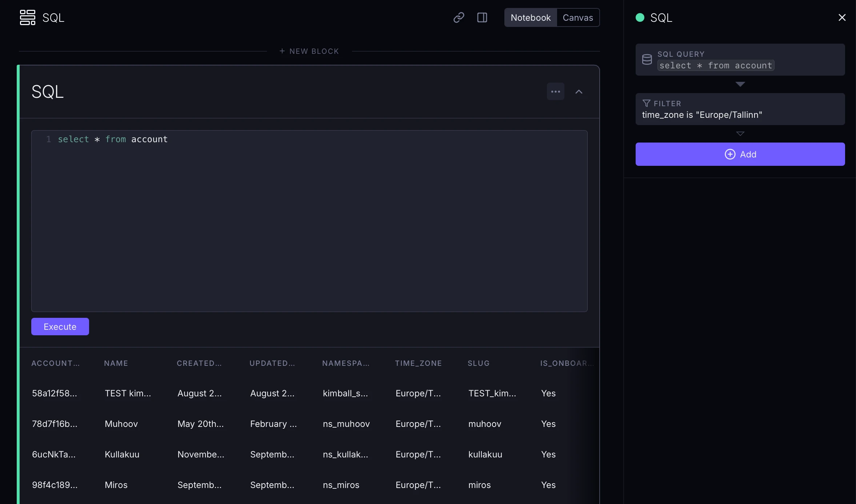Select the Muhoov row name cell

click(x=121, y=424)
